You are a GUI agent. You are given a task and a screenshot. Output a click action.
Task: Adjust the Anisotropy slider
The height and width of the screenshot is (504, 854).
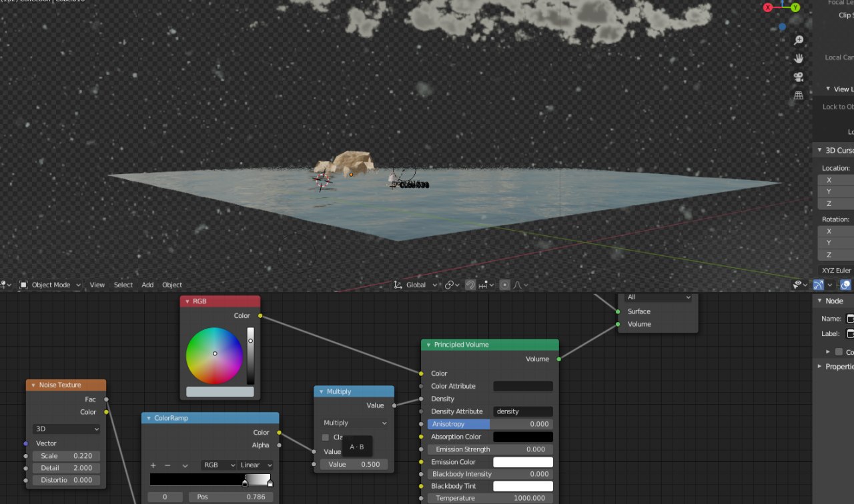[490, 424]
